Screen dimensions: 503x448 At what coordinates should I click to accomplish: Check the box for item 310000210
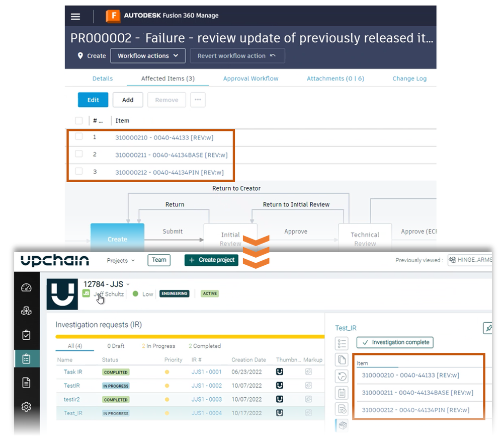[79, 136]
